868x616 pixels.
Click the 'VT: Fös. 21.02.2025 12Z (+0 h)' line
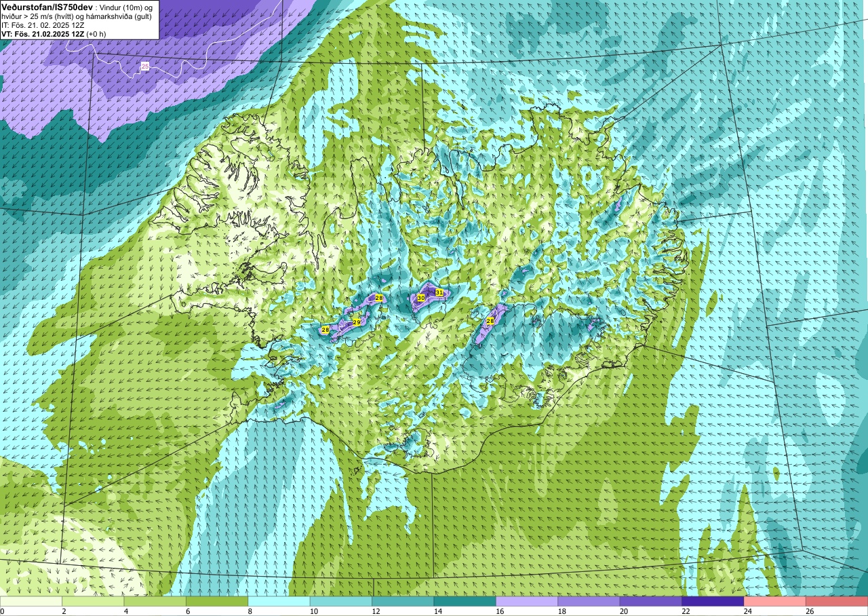pos(53,34)
